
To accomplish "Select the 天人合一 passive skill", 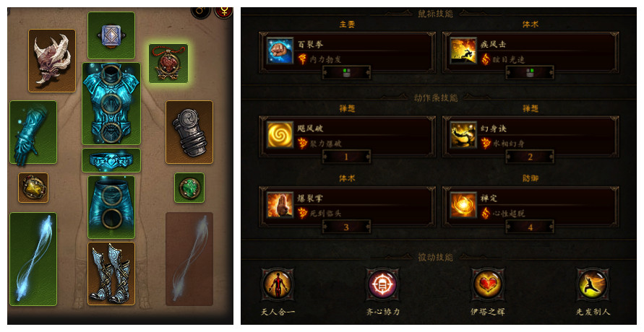I will pyautogui.click(x=278, y=284).
